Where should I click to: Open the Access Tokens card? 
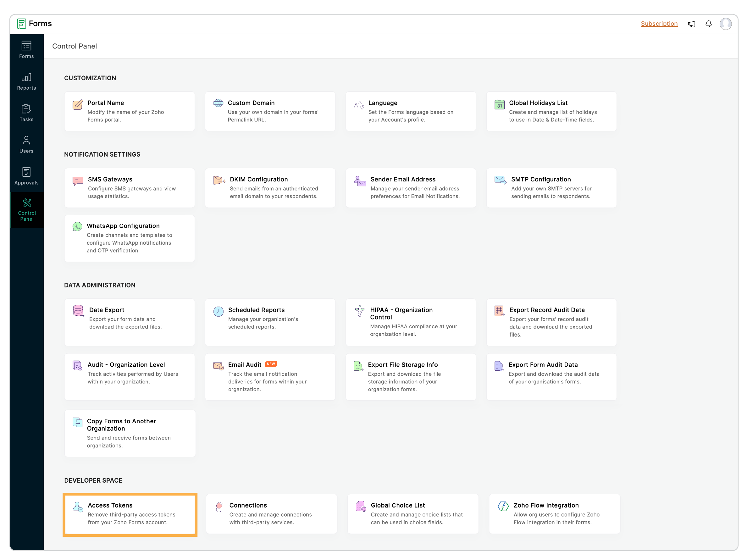[130, 514]
